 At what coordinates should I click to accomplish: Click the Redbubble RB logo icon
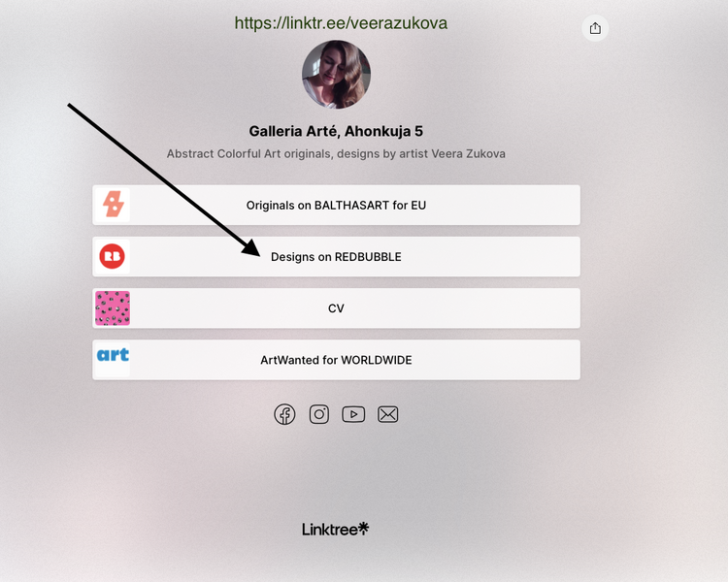tap(113, 256)
